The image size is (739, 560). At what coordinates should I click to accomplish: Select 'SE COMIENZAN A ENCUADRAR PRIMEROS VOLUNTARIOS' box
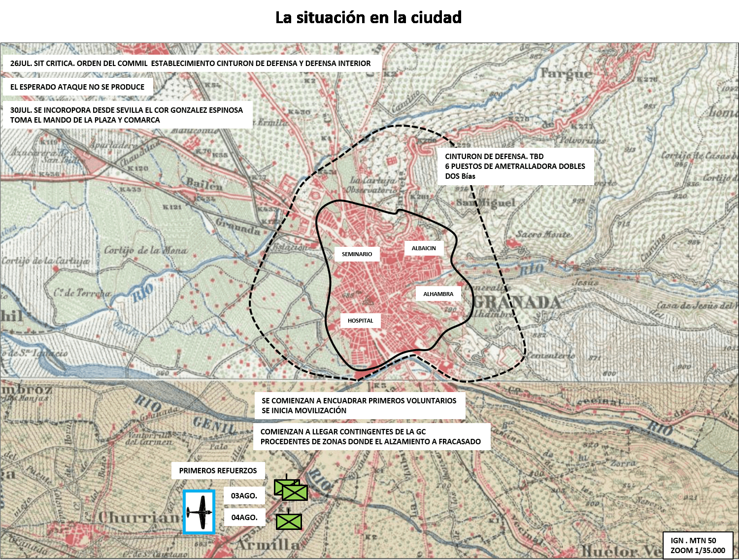pos(360,406)
